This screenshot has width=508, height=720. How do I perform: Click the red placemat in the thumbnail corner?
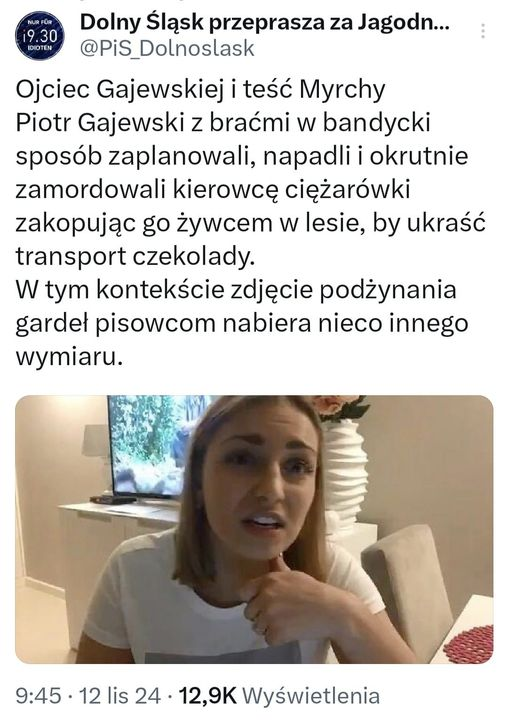pyautogui.click(x=468, y=644)
